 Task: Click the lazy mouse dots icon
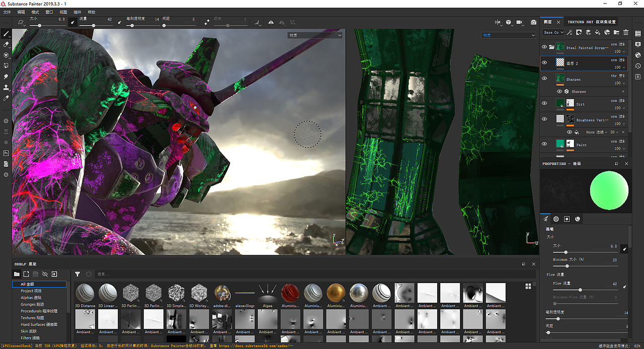click(207, 22)
